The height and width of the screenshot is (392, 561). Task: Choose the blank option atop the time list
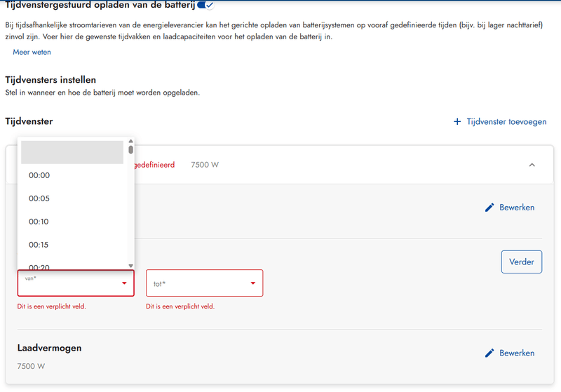click(72, 152)
